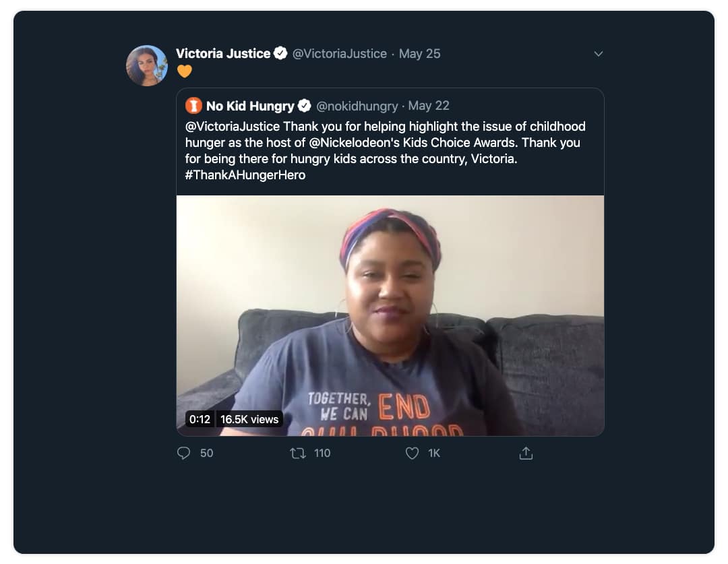Follow the @Nickelodeon's mention link

point(353,142)
